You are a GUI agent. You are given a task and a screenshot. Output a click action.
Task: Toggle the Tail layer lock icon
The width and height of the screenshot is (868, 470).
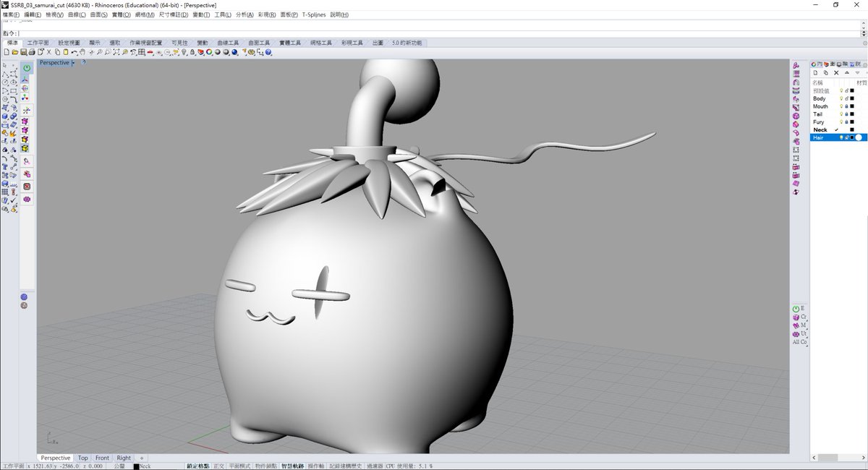(x=846, y=114)
